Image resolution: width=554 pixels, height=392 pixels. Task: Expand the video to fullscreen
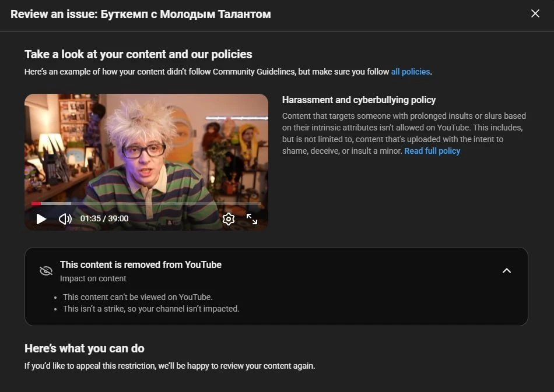pyautogui.click(x=252, y=219)
